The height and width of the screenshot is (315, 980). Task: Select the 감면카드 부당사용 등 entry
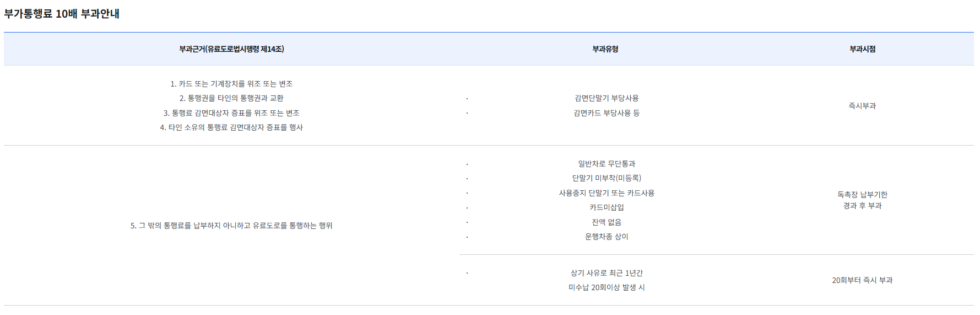pos(607,113)
